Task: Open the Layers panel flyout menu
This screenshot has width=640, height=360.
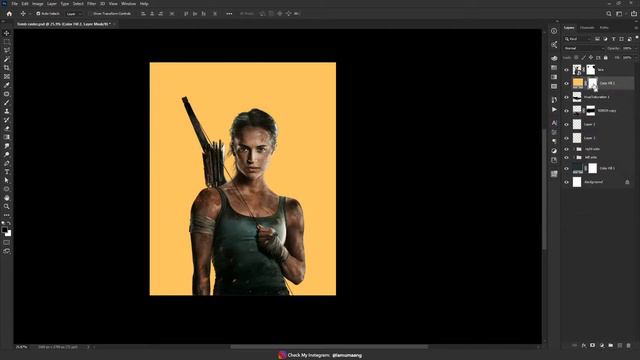Action: coord(636,28)
